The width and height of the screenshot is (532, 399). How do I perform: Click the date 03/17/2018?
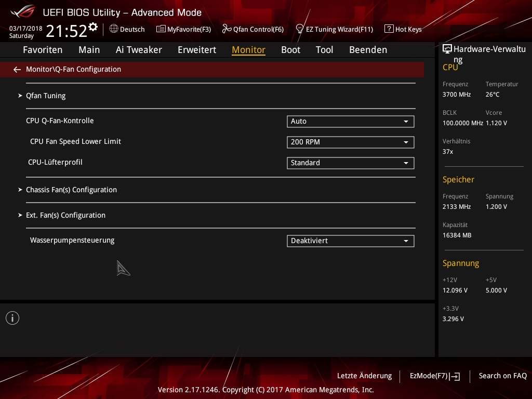(26, 29)
